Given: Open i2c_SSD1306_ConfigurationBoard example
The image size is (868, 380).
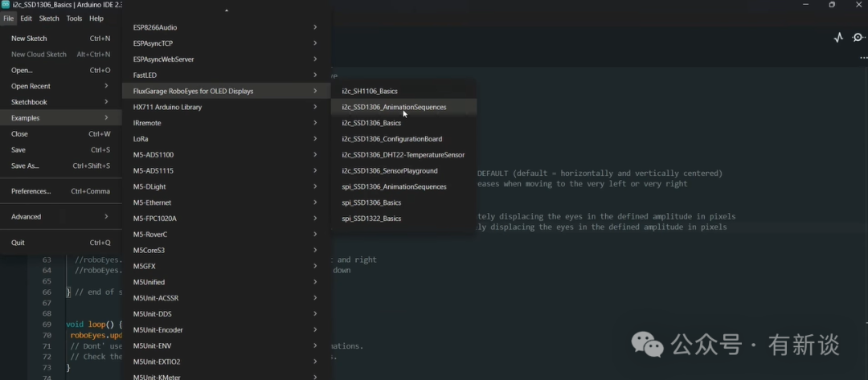Looking at the screenshot, I should click(x=403, y=139).
